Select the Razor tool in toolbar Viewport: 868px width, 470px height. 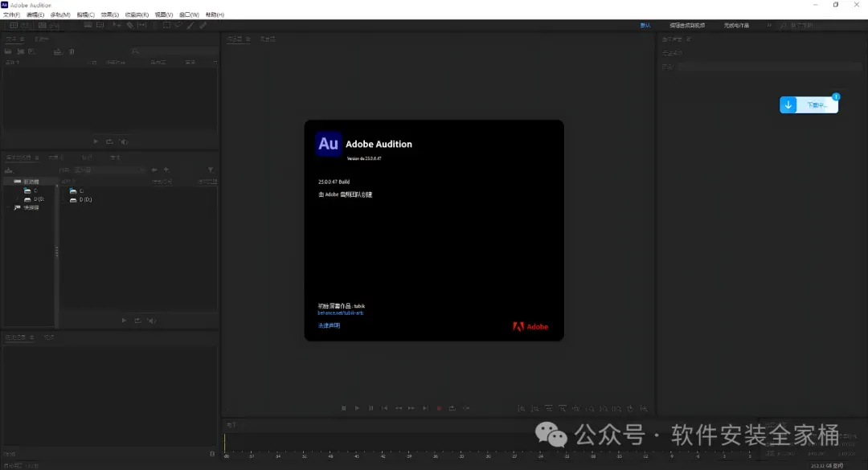point(129,25)
